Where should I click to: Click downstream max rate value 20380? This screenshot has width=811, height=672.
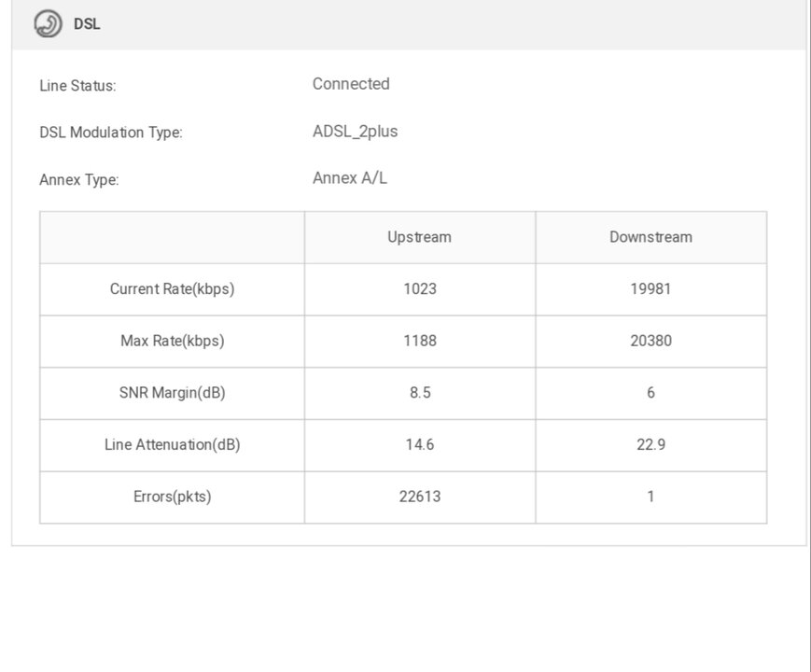coord(650,341)
